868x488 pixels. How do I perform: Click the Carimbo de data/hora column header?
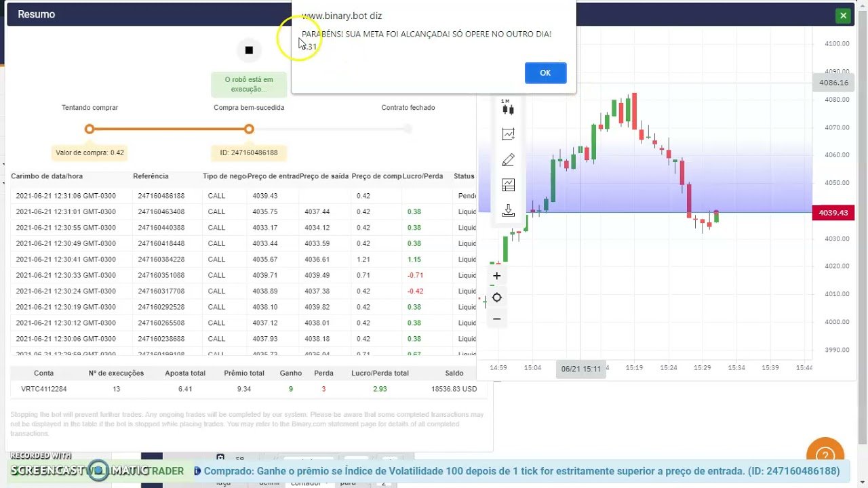[47, 176]
